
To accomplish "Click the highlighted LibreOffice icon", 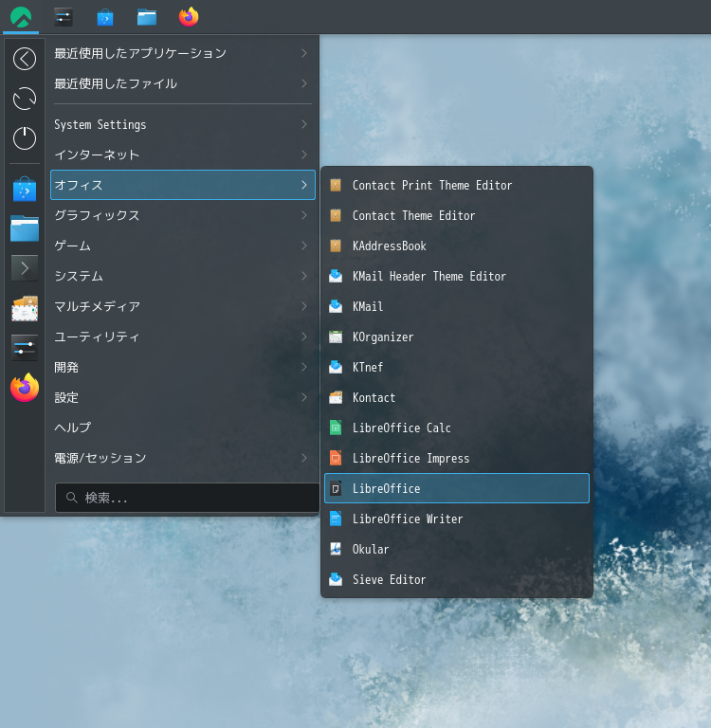I will click(x=336, y=488).
